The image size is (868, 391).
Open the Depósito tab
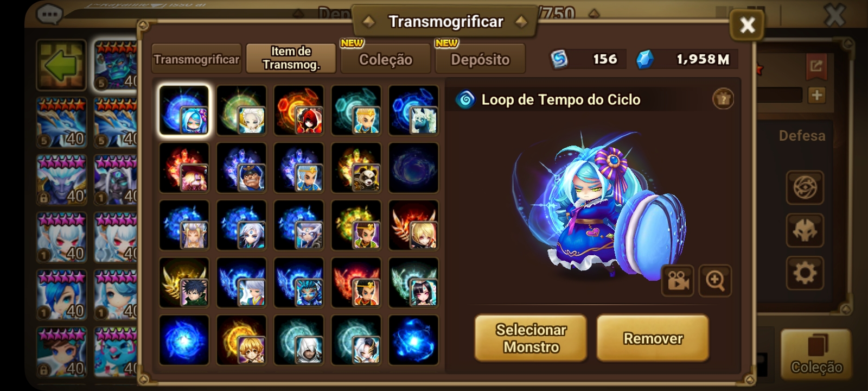(480, 59)
